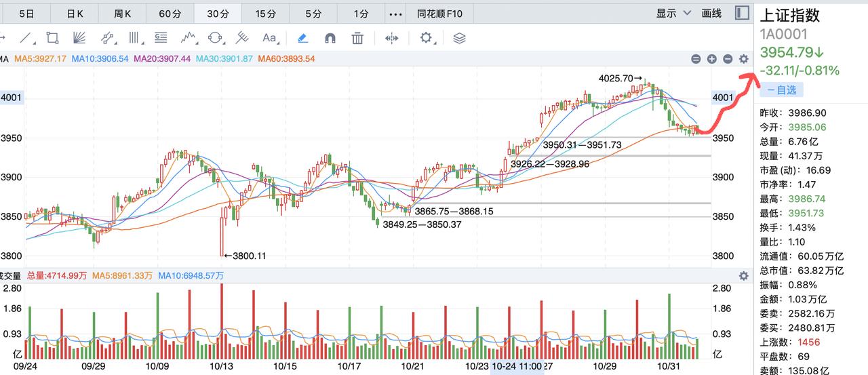Open the layers stack icon
This screenshot has height=375, width=868.
pyautogui.click(x=459, y=38)
